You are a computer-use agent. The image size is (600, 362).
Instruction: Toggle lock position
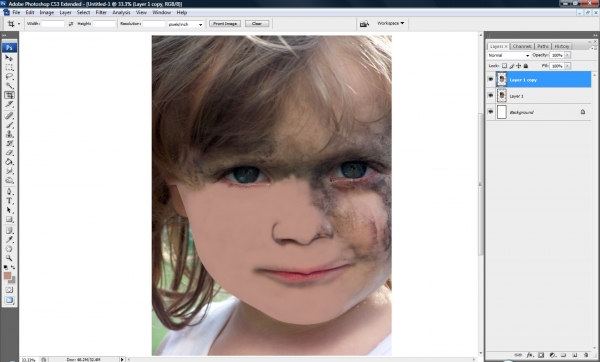518,66
